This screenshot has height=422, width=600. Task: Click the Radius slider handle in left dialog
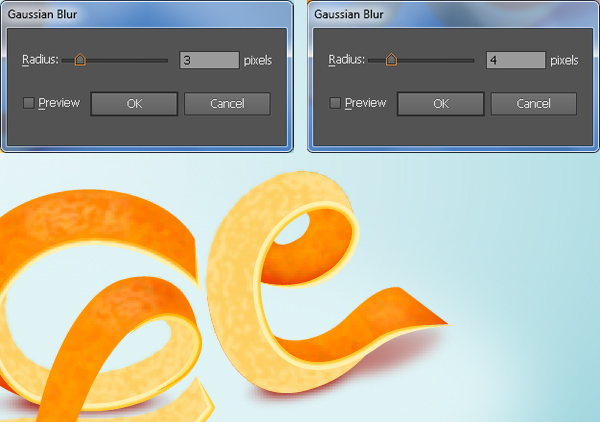click(x=80, y=60)
